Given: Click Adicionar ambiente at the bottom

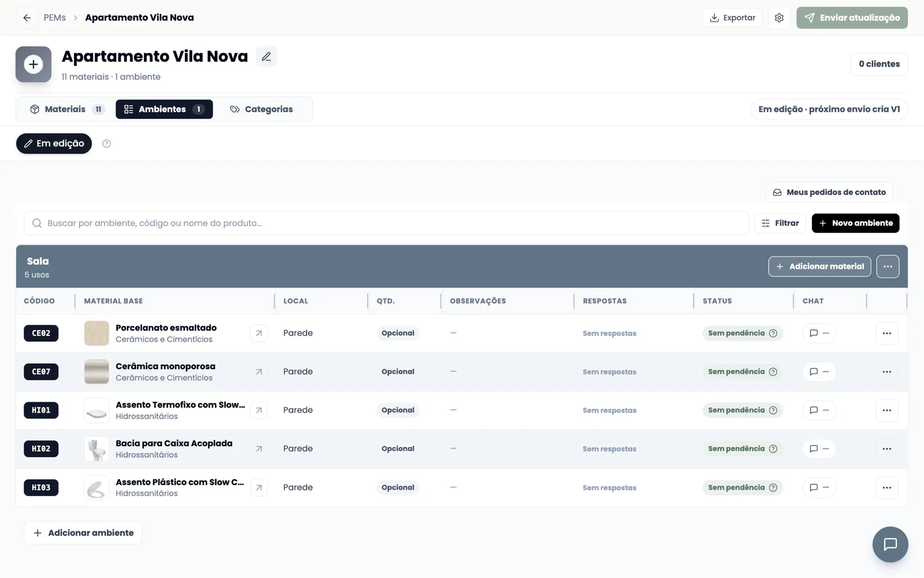Looking at the screenshot, I should [83, 533].
